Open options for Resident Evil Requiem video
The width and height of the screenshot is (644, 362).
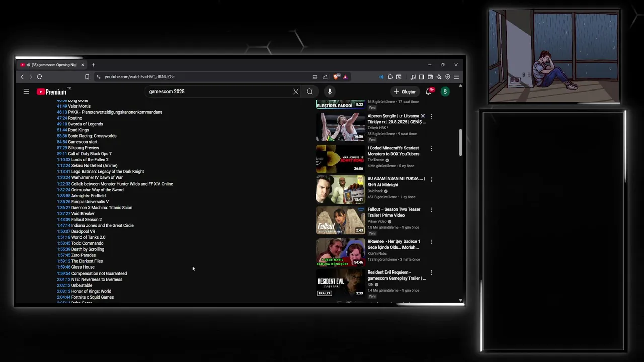(431, 273)
